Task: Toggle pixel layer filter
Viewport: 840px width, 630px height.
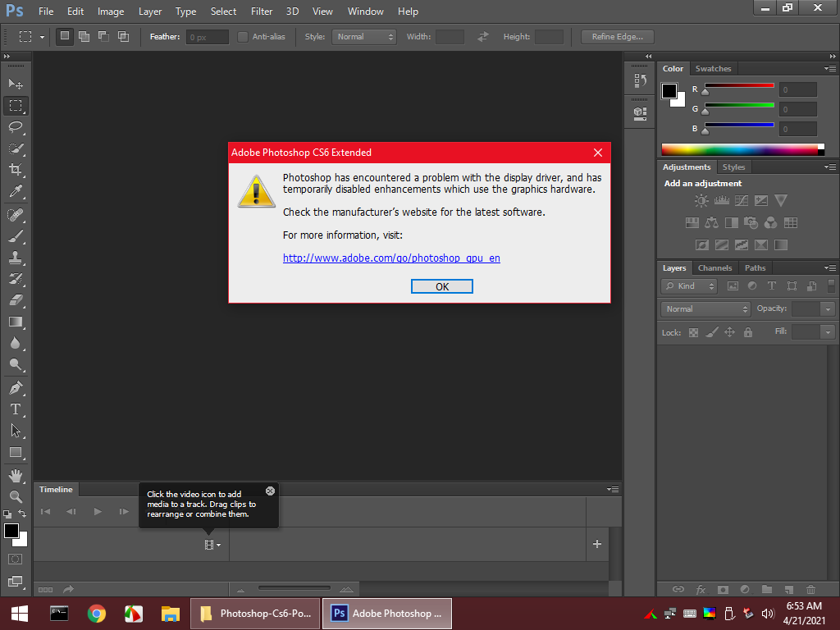Action: pos(733,286)
